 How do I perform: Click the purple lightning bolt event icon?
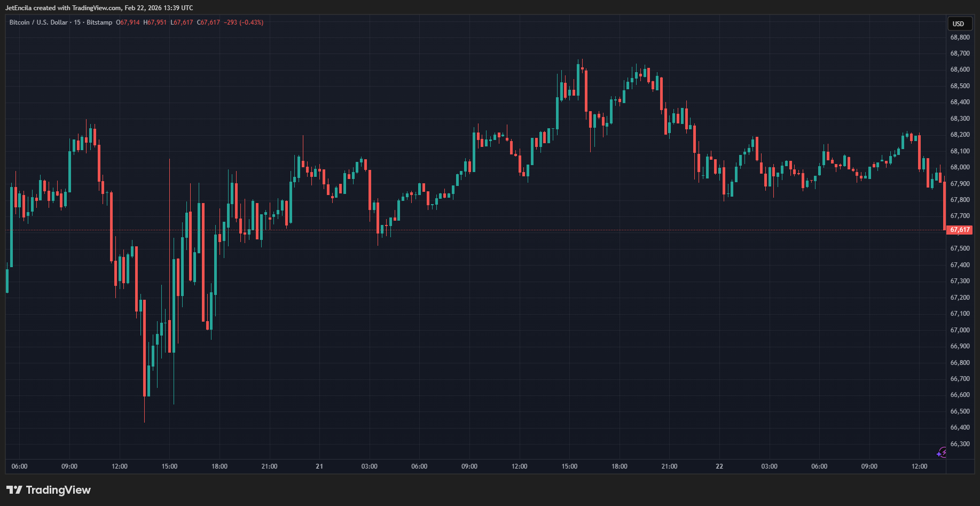click(942, 453)
